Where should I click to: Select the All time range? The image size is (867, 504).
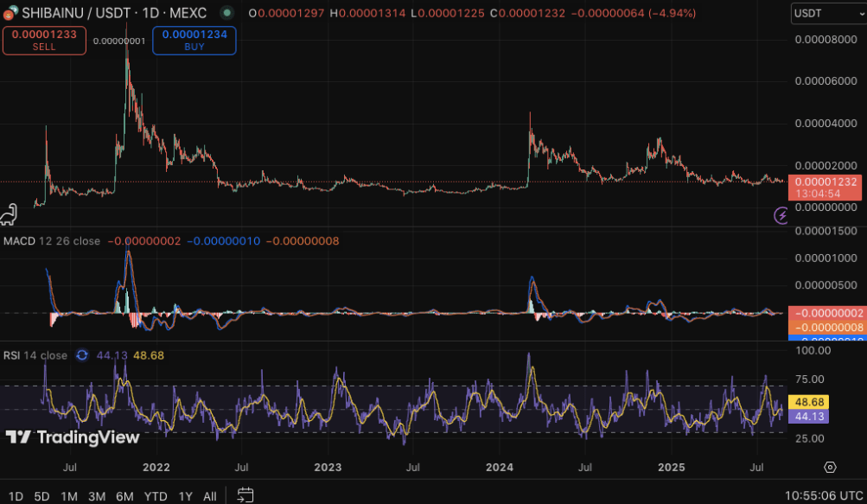pyautogui.click(x=209, y=496)
